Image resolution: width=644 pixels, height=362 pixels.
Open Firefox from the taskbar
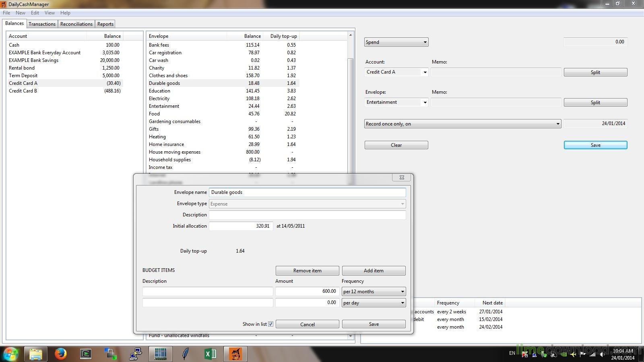pyautogui.click(x=60, y=354)
